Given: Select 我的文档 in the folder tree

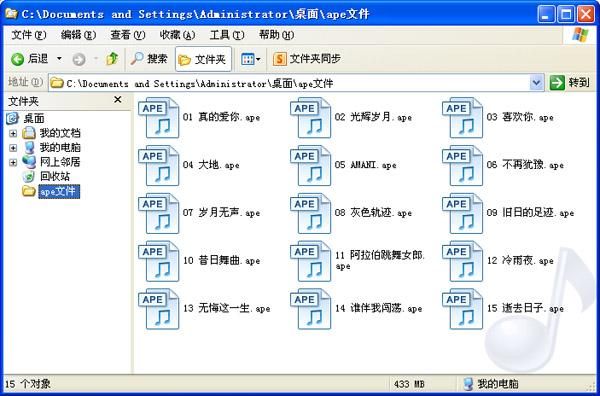Looking at the screenshot, I should click(x=60, y=133).
